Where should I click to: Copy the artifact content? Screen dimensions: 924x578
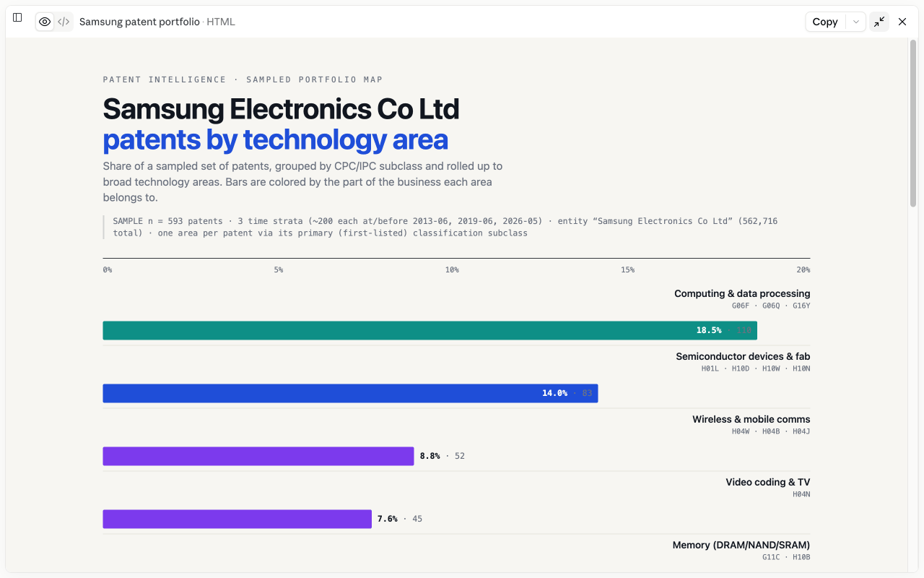[x=825, y=22]
